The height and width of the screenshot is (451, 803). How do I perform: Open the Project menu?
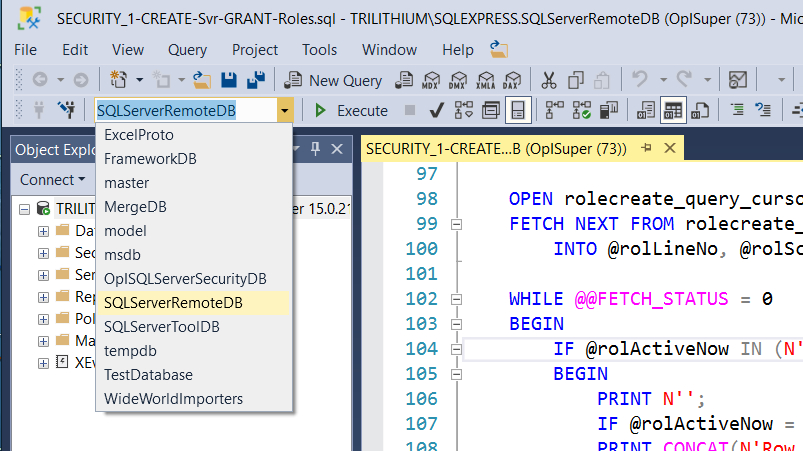coord(255,50)
